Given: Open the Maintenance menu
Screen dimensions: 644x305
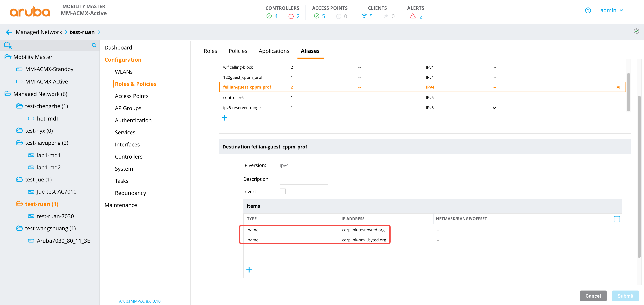Looking at the screenshot, I should point(121,205).
